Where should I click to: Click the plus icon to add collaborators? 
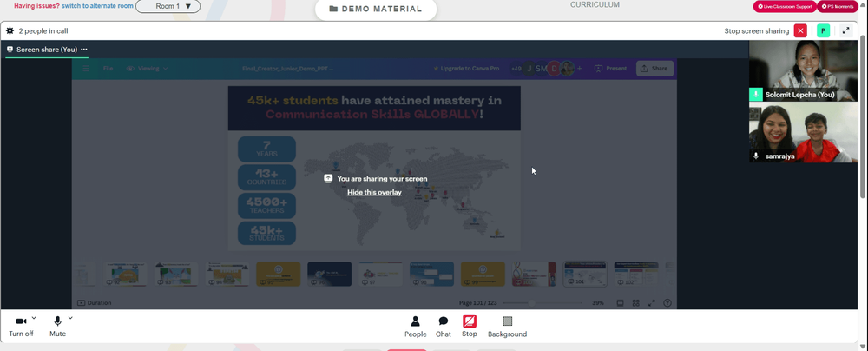click(580, 69)
